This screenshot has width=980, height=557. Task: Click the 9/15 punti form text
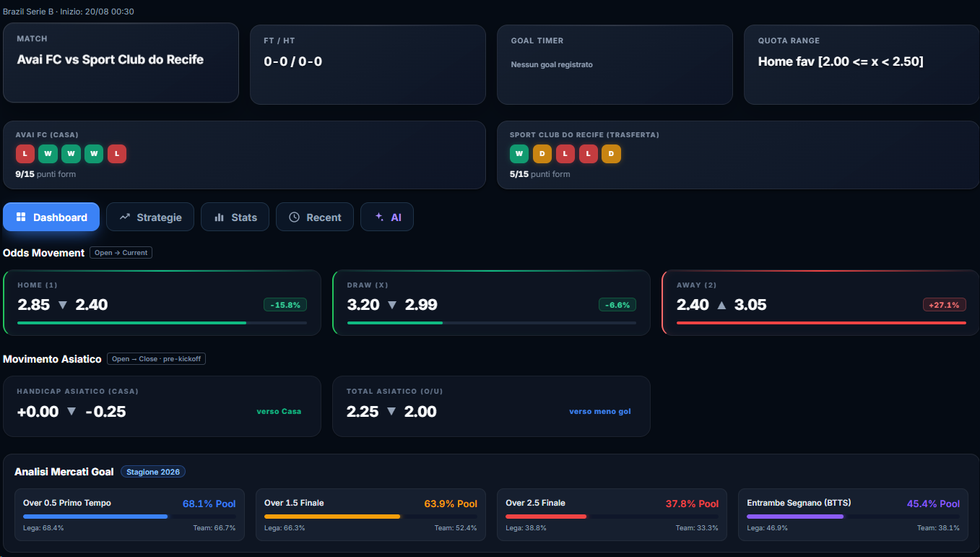(x=45, y=174)
